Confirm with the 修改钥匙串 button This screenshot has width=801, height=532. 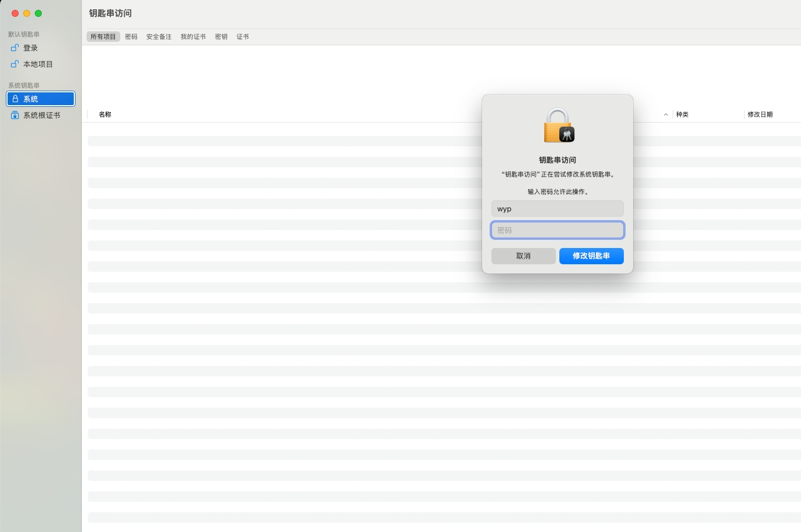click(591, 256)
